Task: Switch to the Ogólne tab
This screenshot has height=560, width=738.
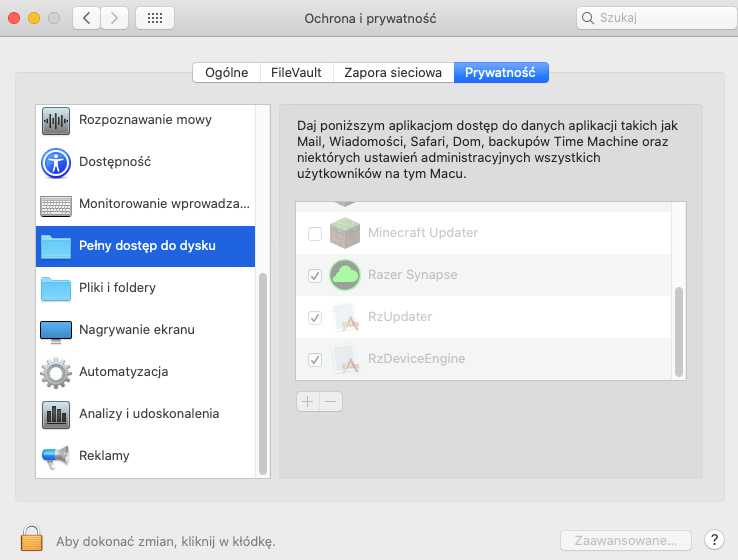Action: coord(226,72)
